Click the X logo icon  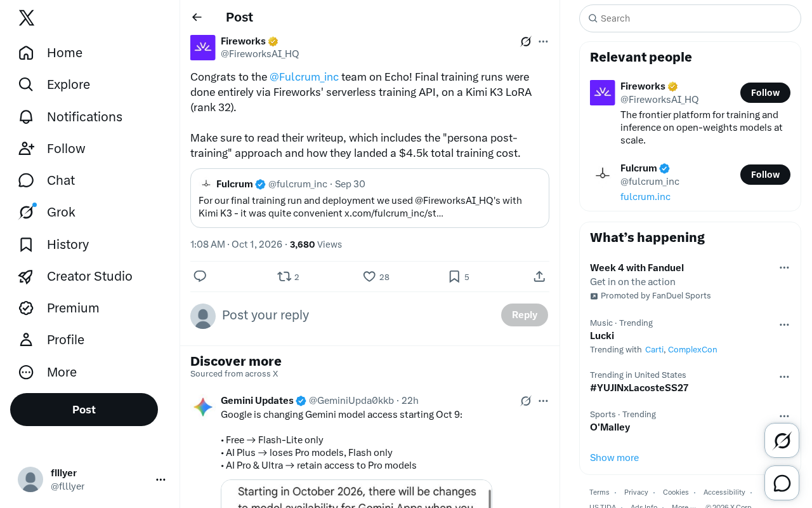point(27,18)
